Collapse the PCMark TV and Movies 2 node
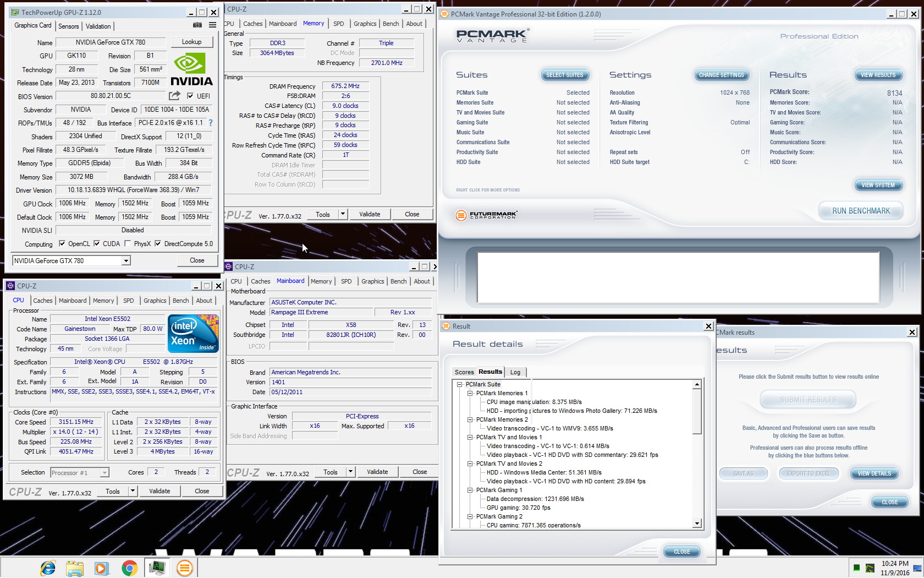This screenshot has height=578, width=924. pos(470,464)
